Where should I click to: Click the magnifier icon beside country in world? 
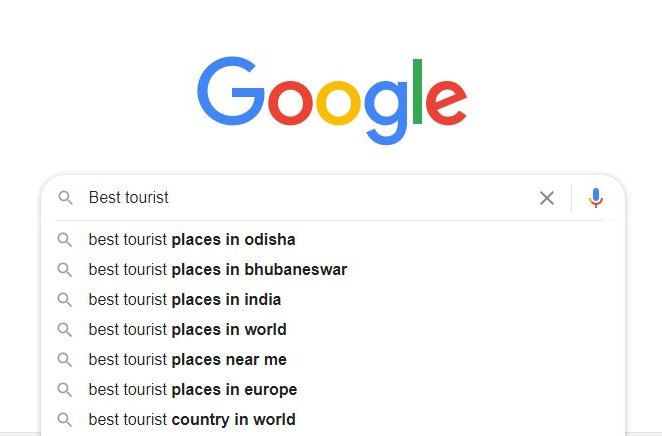pyautogui.click(x=65, y=420)
